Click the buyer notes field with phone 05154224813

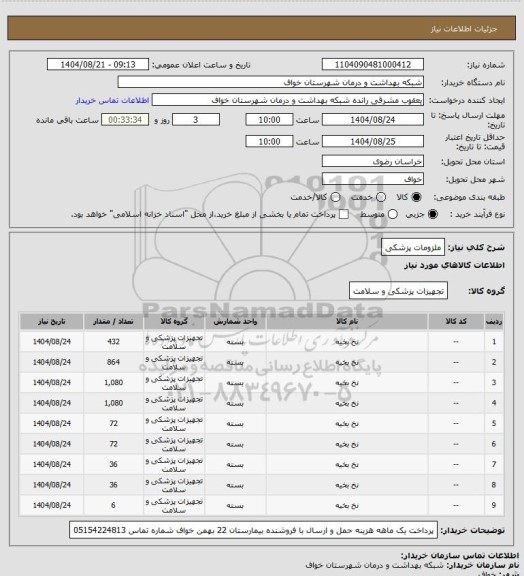coord(254,530)
